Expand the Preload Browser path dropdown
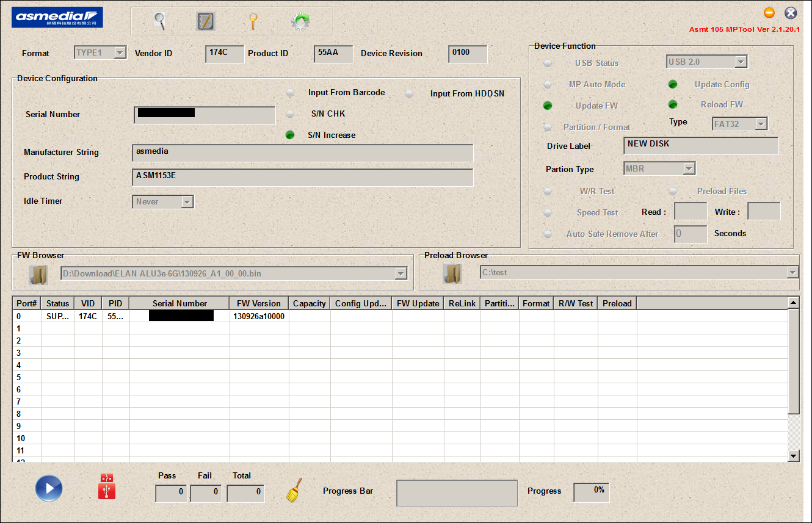The image size is (812, 523). pos(792,272)
